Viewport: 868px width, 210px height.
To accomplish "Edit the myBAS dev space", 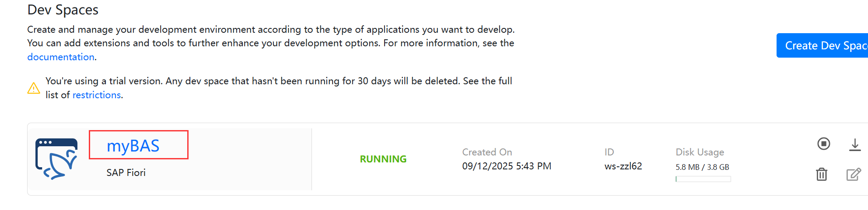I will 854,174.
